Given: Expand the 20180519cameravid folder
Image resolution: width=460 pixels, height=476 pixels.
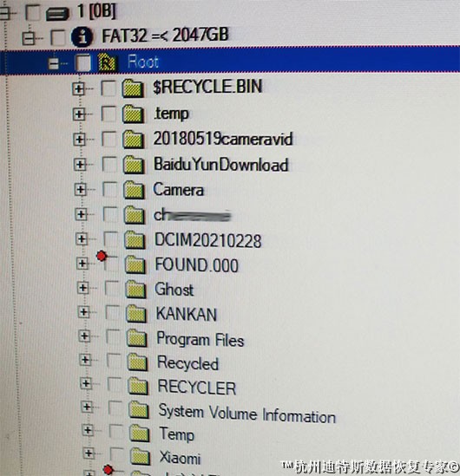Looking at the screenshot, I should 79,140.
